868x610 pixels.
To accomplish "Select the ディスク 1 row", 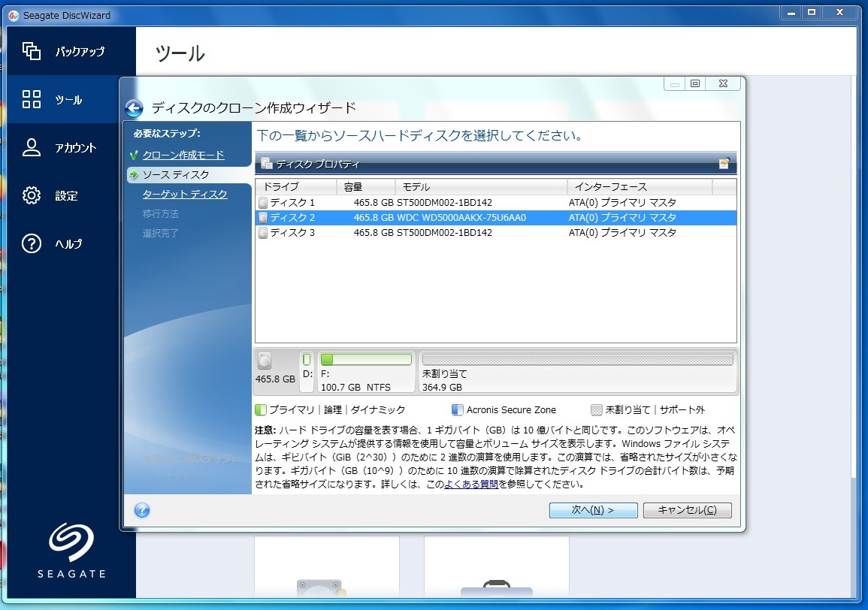I will click(495, 203).
